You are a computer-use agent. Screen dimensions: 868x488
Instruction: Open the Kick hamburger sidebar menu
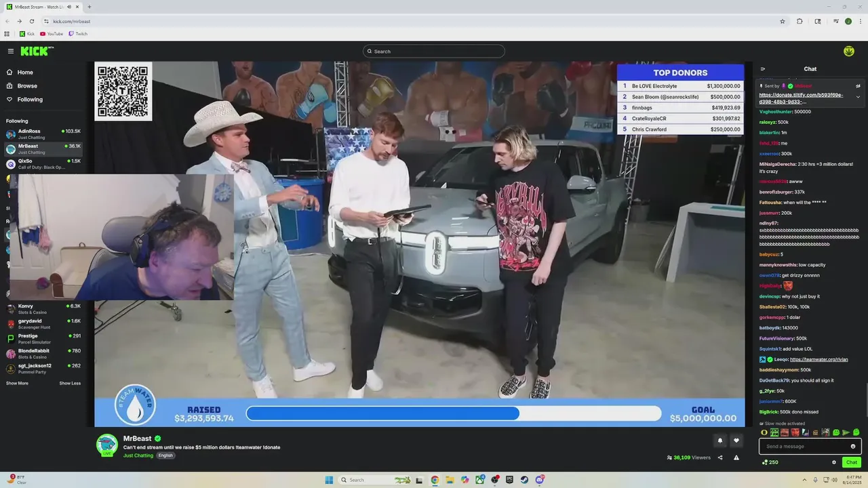(11, 52)
